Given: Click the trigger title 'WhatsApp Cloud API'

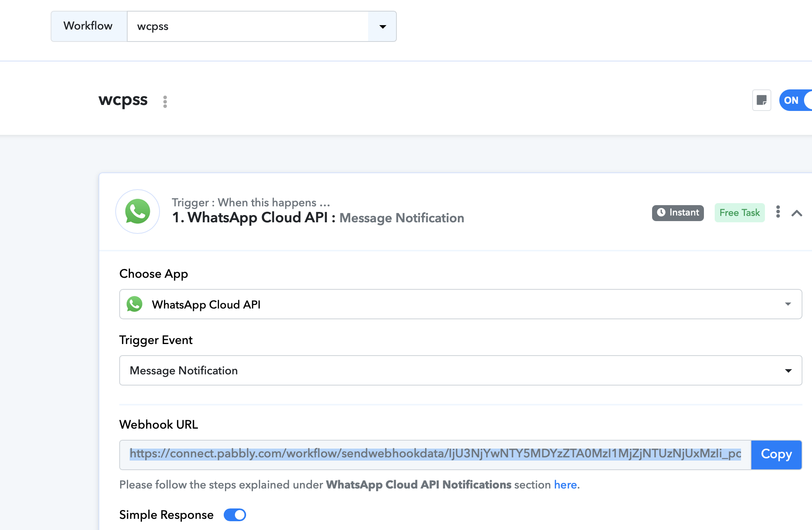Looking at the screenshot, I should coord(258,218).
